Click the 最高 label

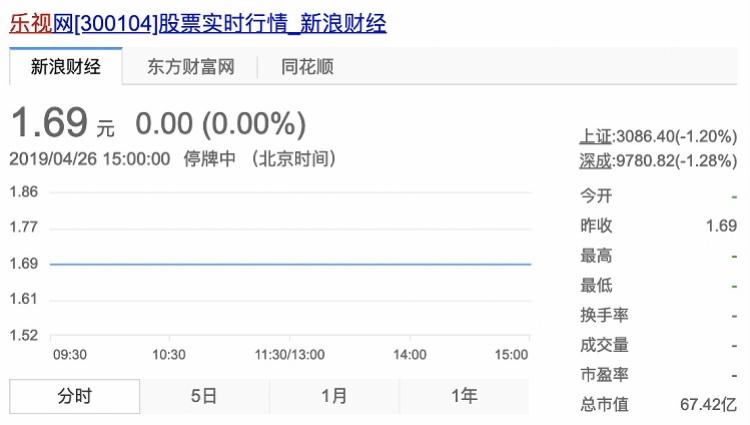click(x=596, y=256)
